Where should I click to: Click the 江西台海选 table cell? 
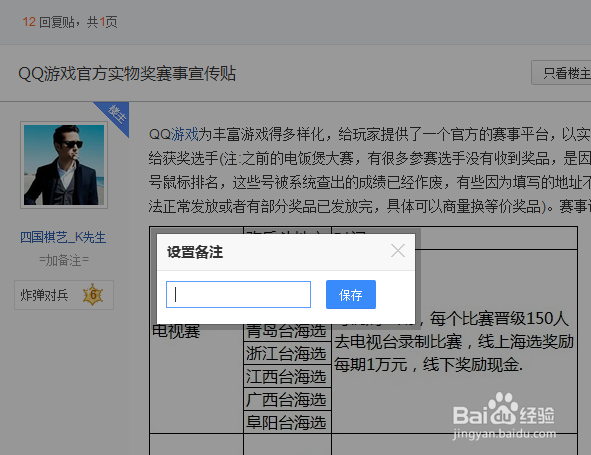[287, 376]
